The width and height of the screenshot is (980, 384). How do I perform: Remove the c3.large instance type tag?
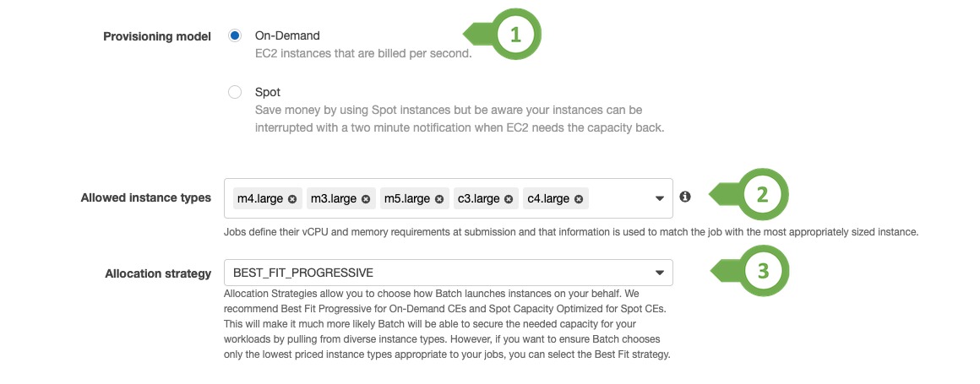tap(509, 199)
